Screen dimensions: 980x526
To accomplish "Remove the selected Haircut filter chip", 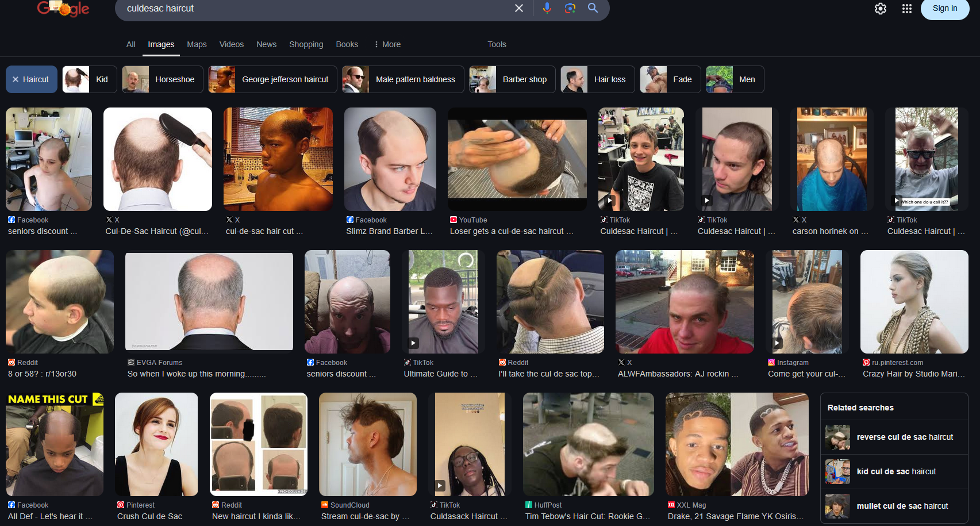I will pyautogui.click(x=32, y=79).
